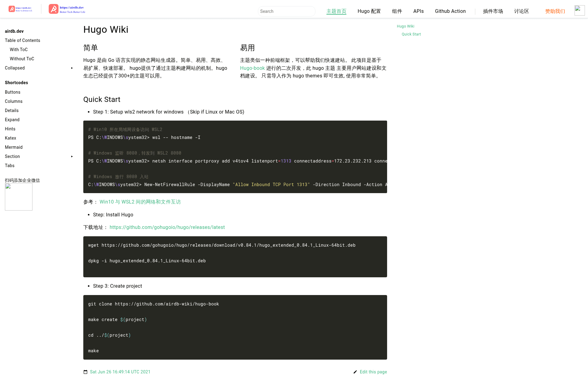Open the 讨论区 nav item
The height and width of the screenshot is (389, 588).
coord(522,11)
